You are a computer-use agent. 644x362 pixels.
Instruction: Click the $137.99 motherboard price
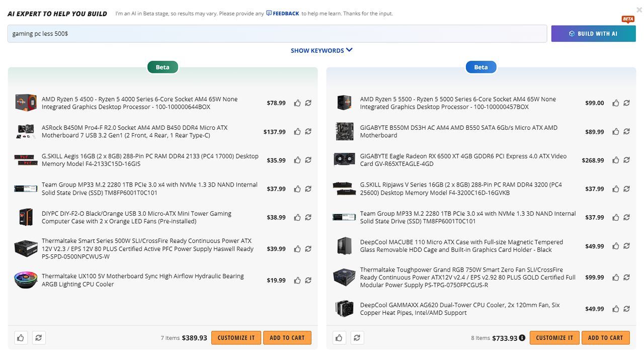(274, 132)
